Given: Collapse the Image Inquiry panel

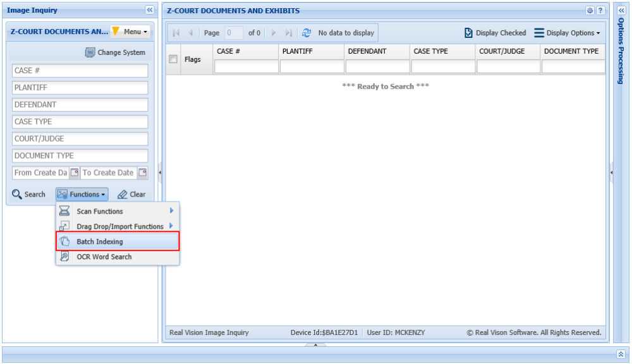Looking at the screenshot, I should [x=149, y=10].
